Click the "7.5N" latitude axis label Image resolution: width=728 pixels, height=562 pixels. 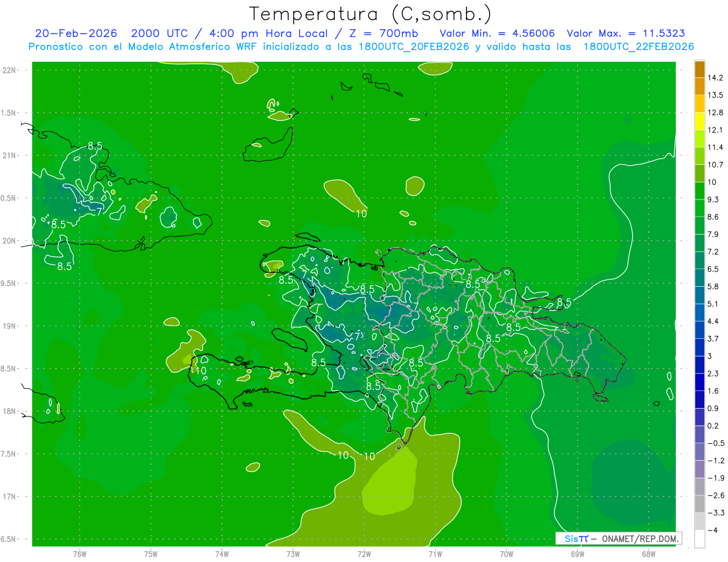click(x=8, y=454)
